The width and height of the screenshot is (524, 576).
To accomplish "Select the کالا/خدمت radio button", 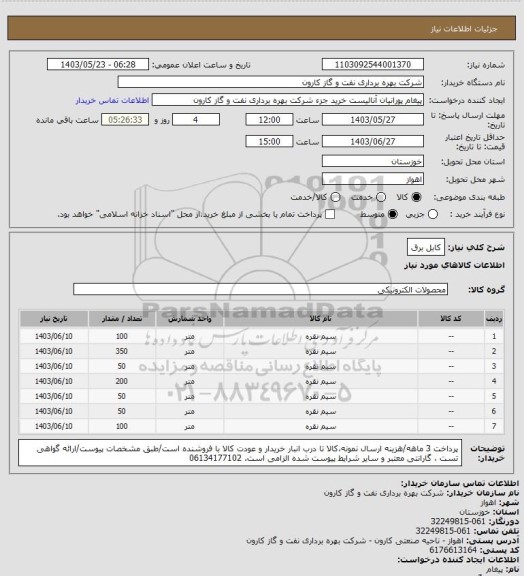I will tap(335, 197).
